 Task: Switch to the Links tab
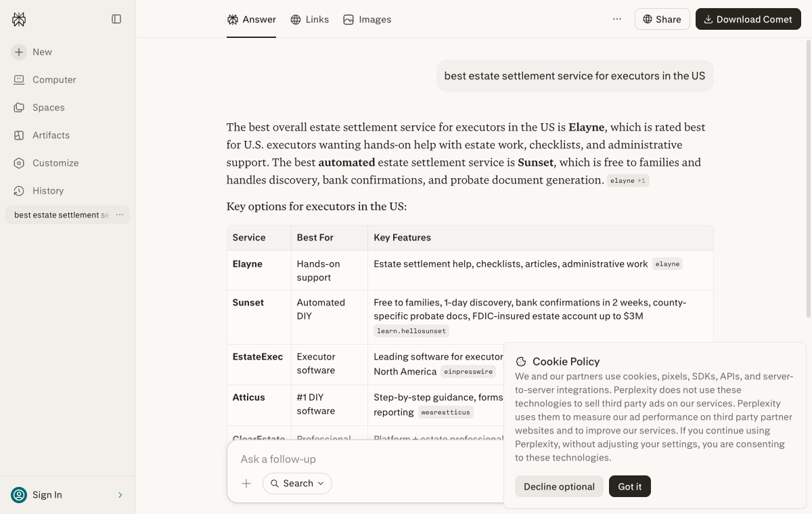point(309,20)
